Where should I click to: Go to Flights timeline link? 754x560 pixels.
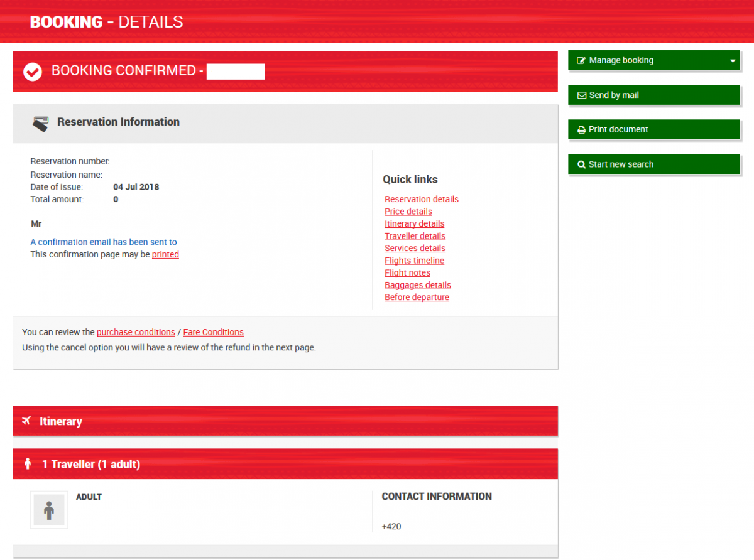[414, 261]
